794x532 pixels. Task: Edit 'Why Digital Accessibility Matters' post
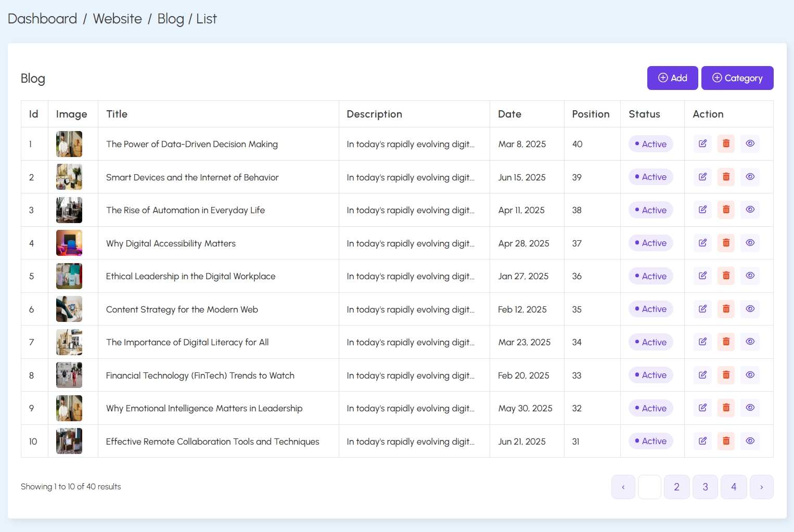click(x=702, y=243)
